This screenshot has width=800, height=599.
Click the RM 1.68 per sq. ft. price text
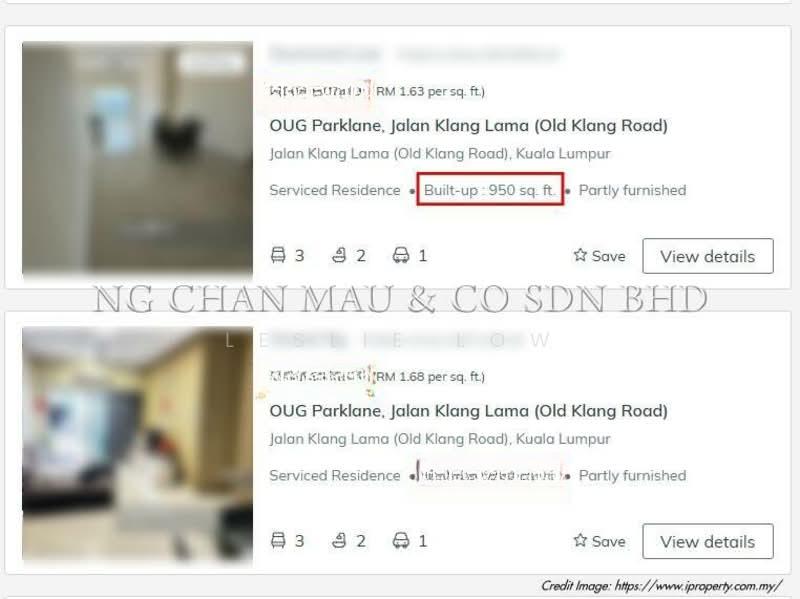point(430,377)
